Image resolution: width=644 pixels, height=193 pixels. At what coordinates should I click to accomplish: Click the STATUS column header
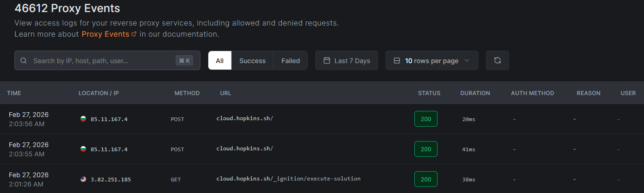[x=429, y=93]
